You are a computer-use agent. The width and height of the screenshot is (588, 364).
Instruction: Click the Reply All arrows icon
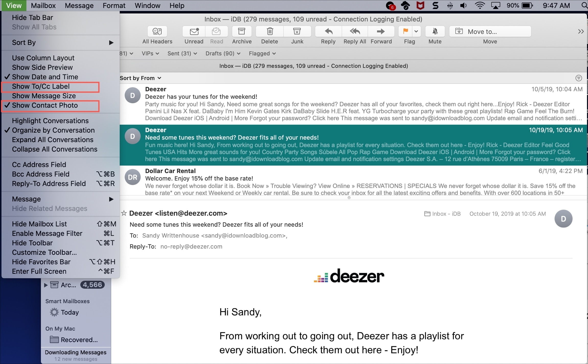pyautogui.click(x=355, y=31)
